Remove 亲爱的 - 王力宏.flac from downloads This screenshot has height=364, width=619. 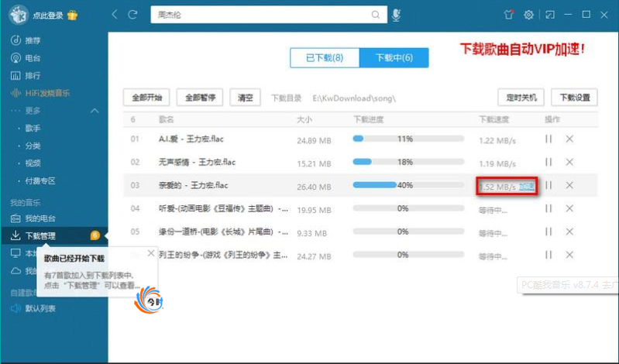pos(569,185)
